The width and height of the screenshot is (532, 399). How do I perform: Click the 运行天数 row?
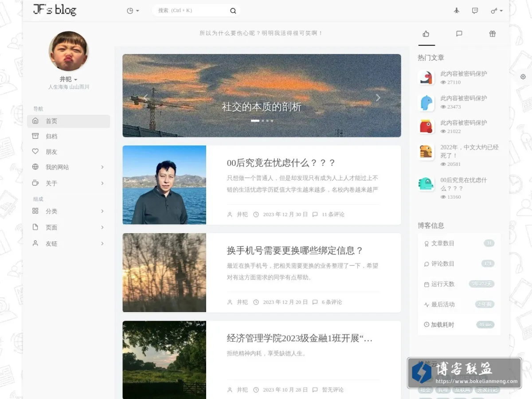[459, 284]
